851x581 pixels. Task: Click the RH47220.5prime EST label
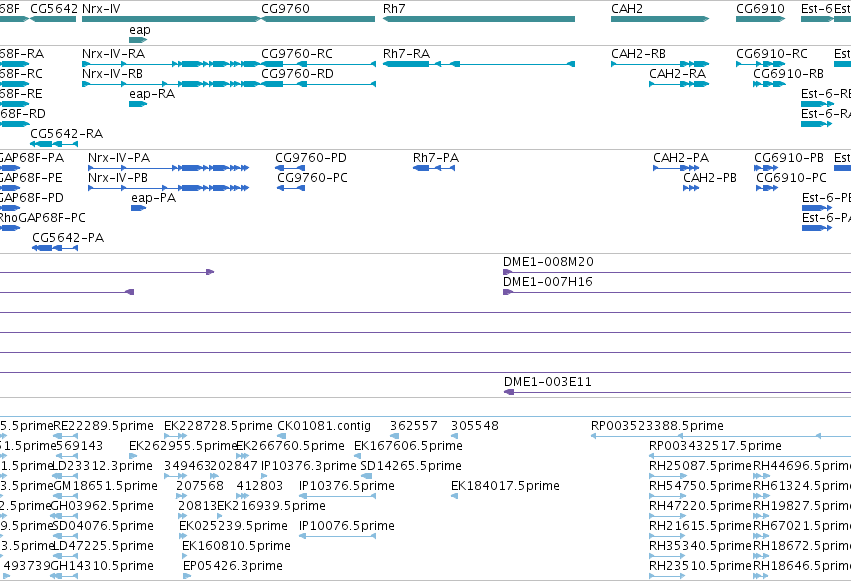pyautogui.click(x=700, y=506)
